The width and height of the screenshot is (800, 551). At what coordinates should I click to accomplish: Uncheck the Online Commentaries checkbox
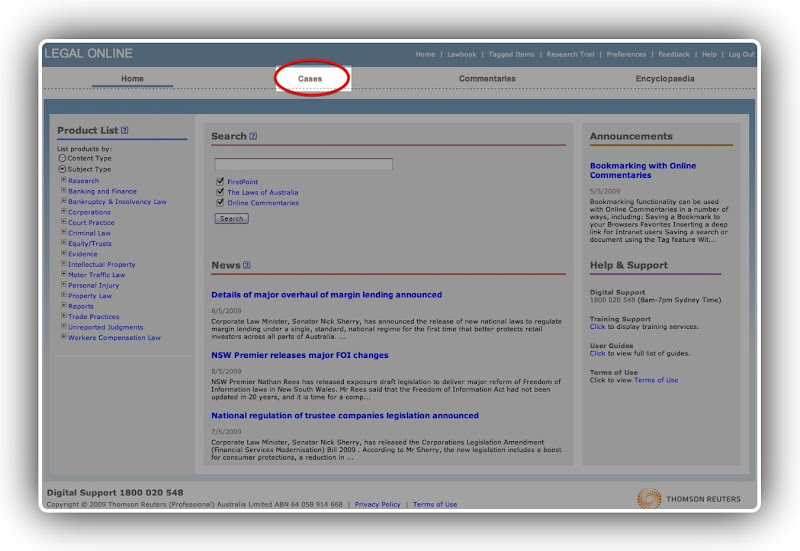pos(220,202)
